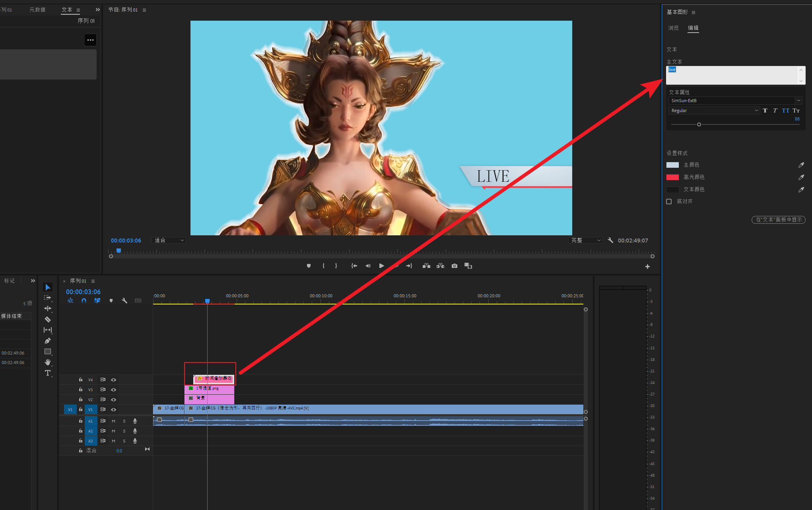This screenshot has width=812, height=510.
Task: Click eyedropper beside 高光颜色
Action: click(x=801, y=177)
